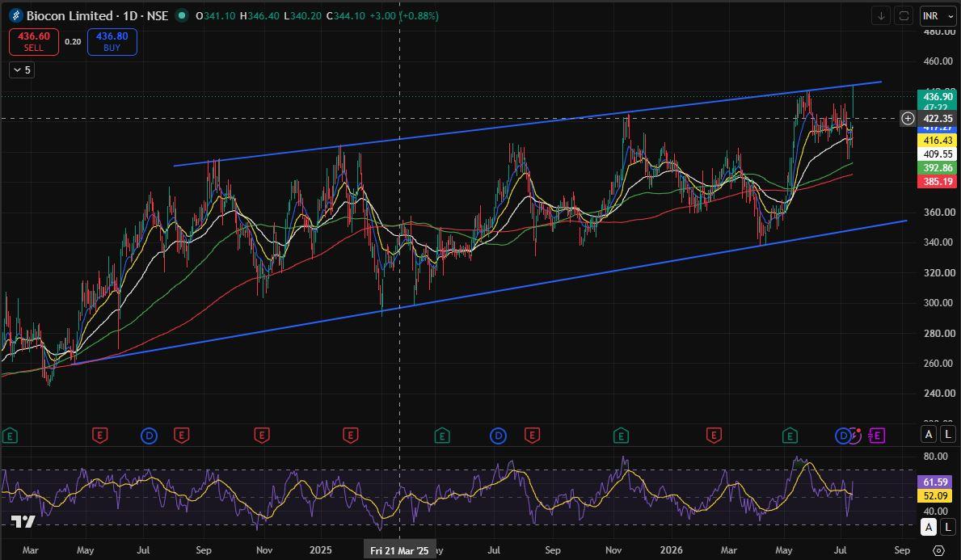Open chart settings hexagon gear icon
This screenshot has height=560, width=961.
(x=938, y=550)
